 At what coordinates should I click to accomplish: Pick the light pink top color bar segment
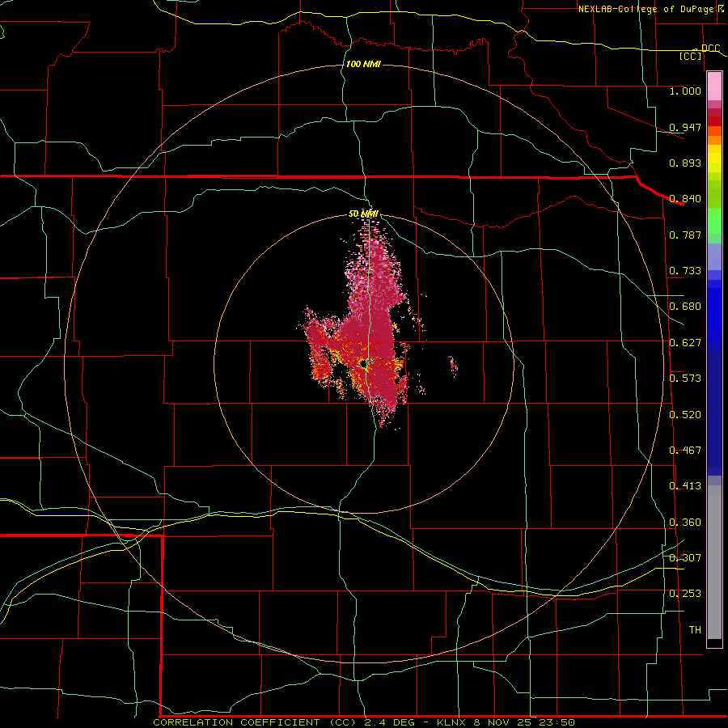tap(714, 87)
